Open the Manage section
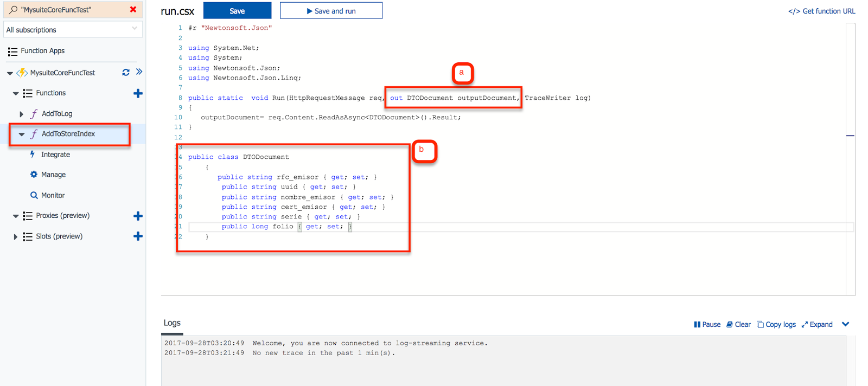 point(53,175)
